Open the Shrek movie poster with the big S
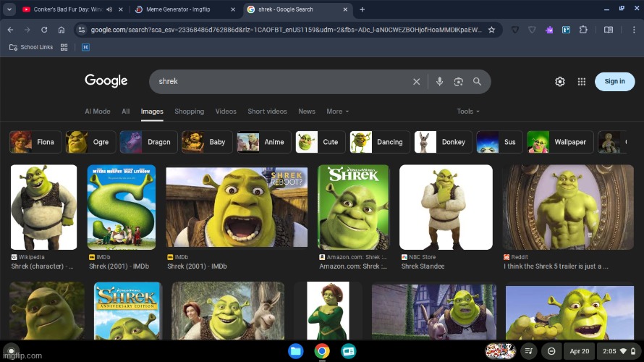 (122, 207)
